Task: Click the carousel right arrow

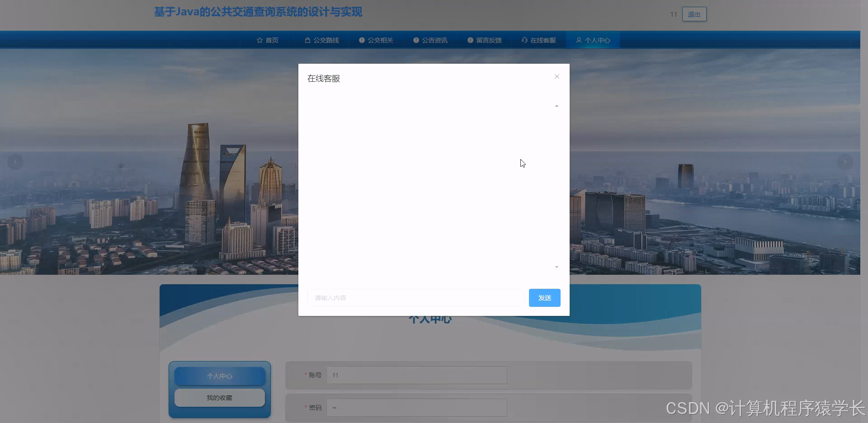Action: pos(845,162)
